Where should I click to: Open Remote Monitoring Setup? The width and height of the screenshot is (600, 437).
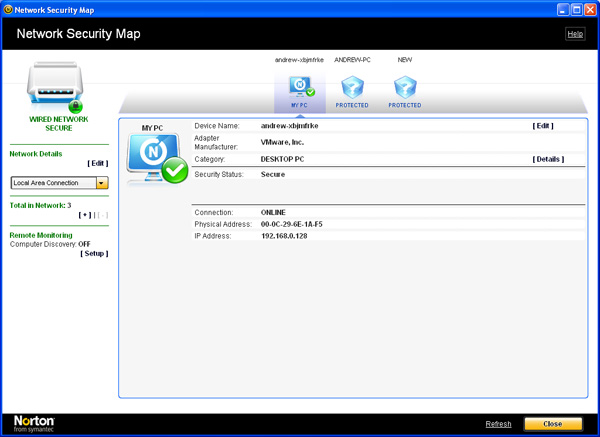(x=94, y=254)
